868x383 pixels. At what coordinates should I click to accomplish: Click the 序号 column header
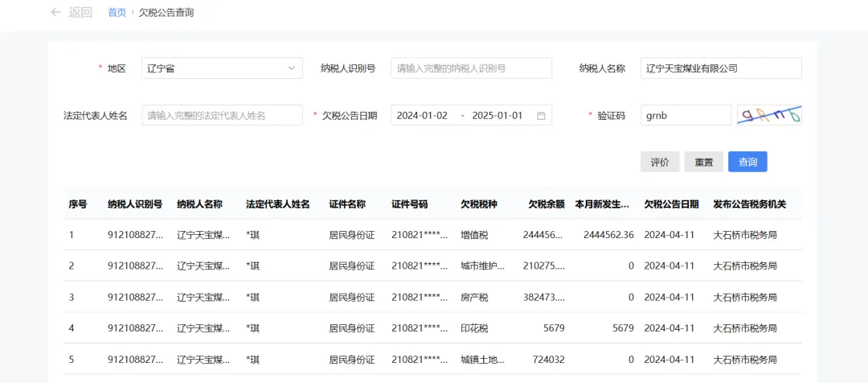click(77, 204)
